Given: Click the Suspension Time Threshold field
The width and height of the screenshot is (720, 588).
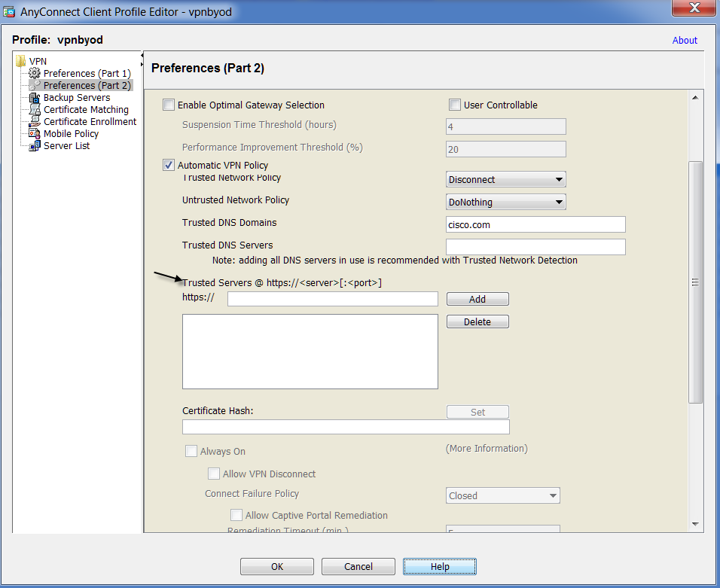Looking at the screenshot, I should [505, 126].
